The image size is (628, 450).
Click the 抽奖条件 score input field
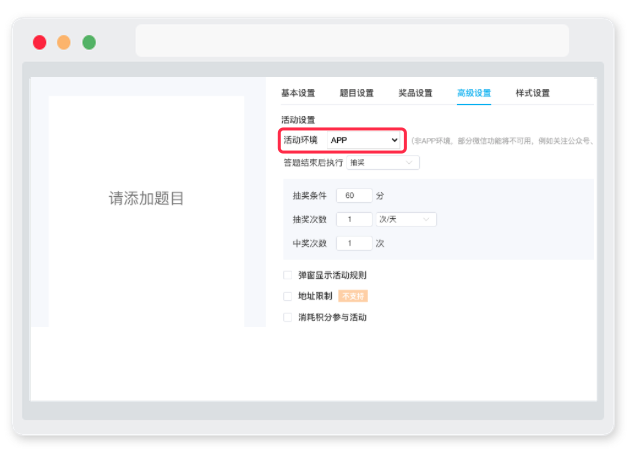(354, 195)
